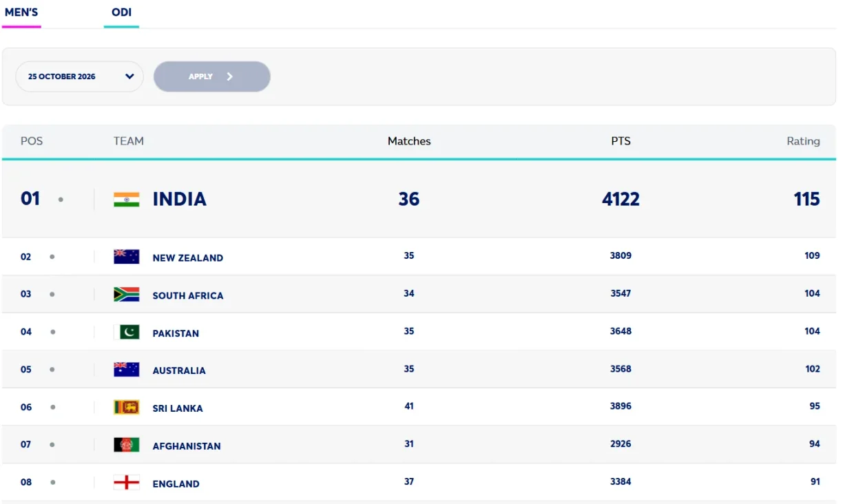
Task: Click India's matches value 36
Action: pyautogui.click(x=409, y=199)
